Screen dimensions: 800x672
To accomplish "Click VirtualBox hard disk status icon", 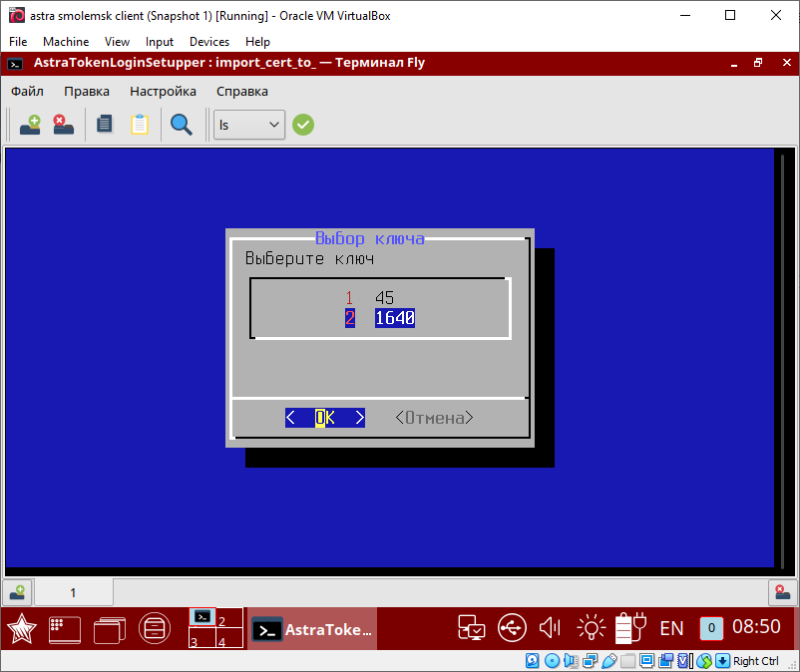I will click(532, 661).
